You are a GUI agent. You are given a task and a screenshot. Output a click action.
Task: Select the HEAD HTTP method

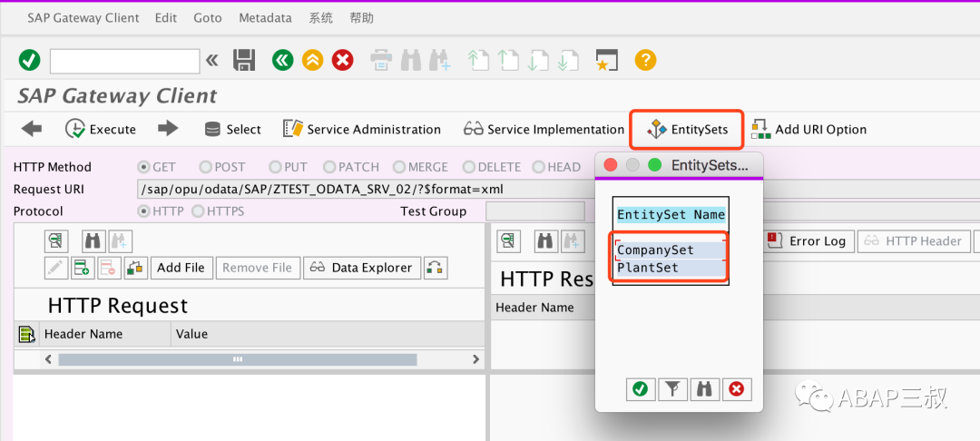(538, 167)
